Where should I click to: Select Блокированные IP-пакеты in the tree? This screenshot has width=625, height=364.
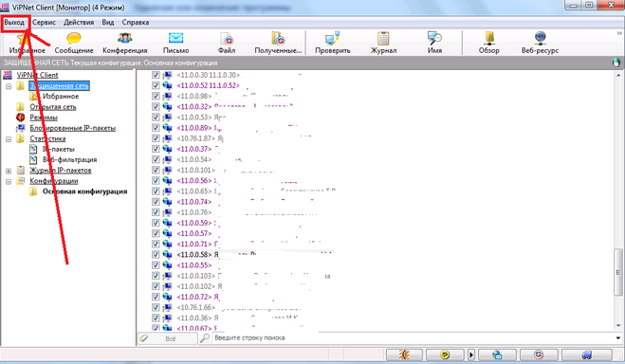pyautogui.click(x=72, y=128)
